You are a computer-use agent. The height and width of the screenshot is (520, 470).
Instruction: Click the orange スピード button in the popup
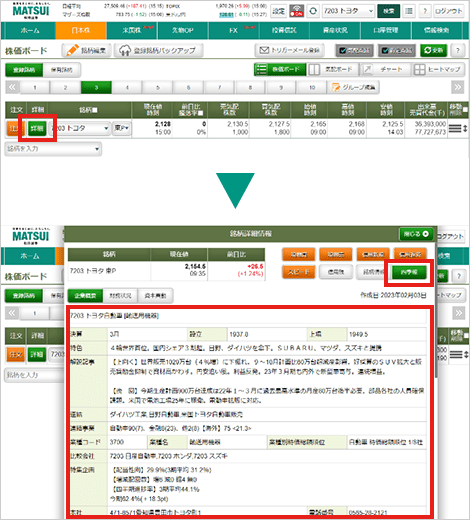[x=299, y=272]
